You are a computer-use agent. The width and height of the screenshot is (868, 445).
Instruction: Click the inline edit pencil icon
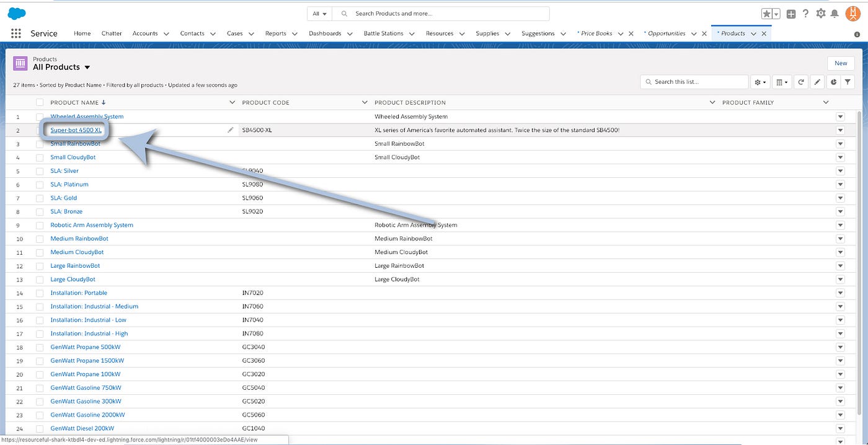(817, 82)
